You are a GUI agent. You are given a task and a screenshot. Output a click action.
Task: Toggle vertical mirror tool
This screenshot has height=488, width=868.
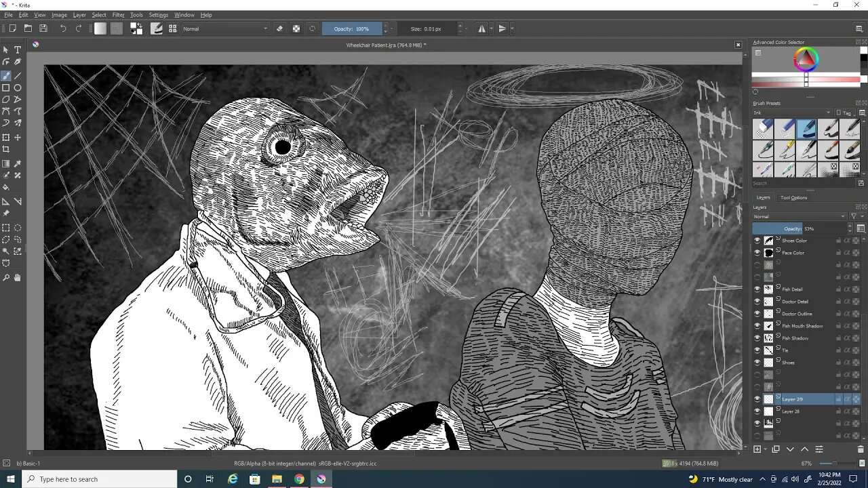pos(502,28)
